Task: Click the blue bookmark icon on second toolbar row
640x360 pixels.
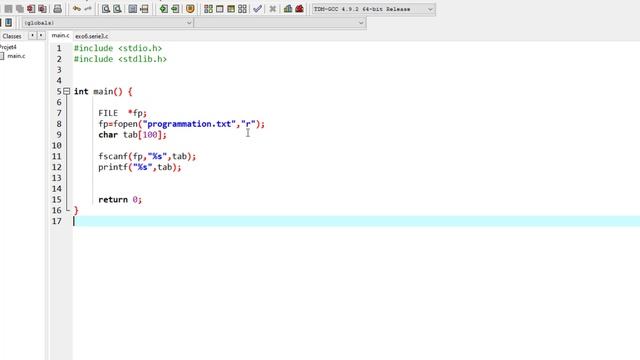Action: click(9, 22)
